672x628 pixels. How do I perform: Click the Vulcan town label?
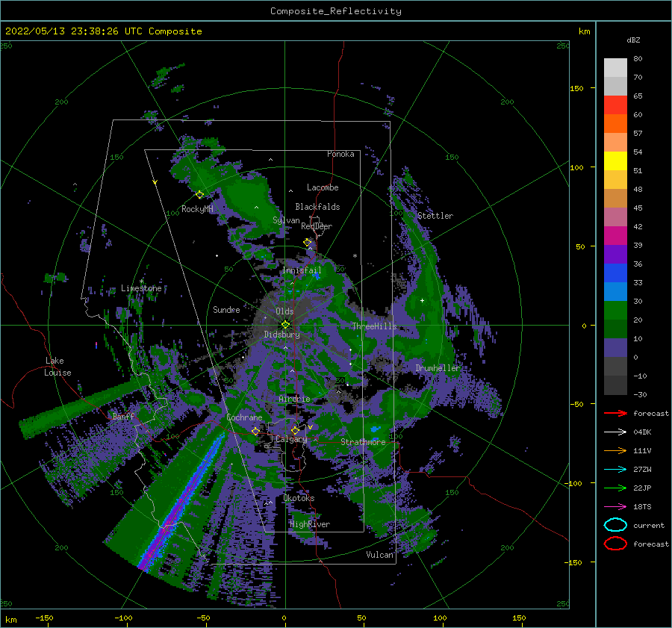tap(379, 555)
